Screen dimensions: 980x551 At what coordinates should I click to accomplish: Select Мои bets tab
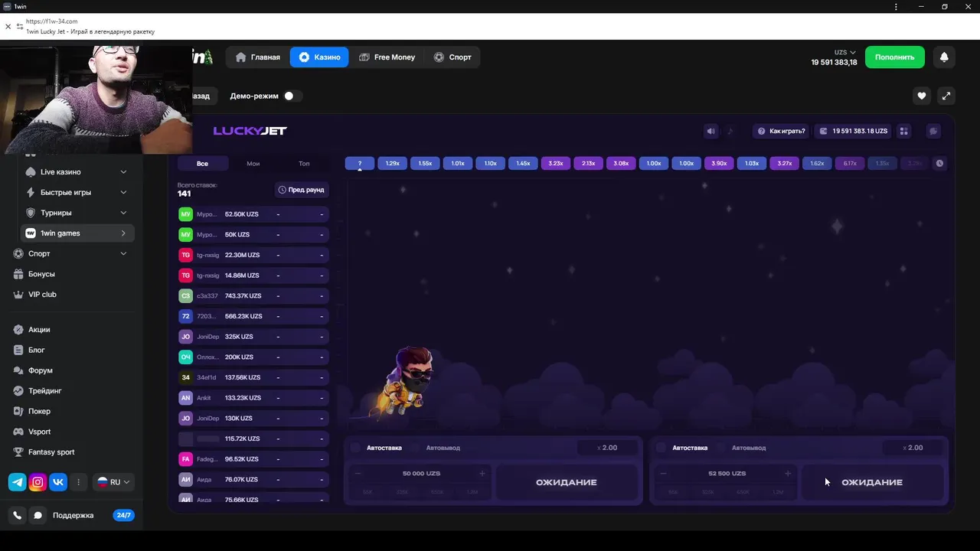click(253, 164)
